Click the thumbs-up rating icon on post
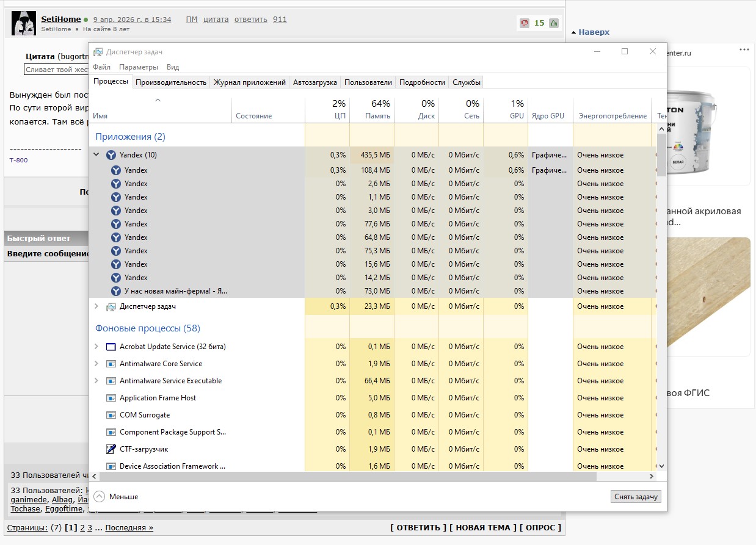 (x=554, y=23)
